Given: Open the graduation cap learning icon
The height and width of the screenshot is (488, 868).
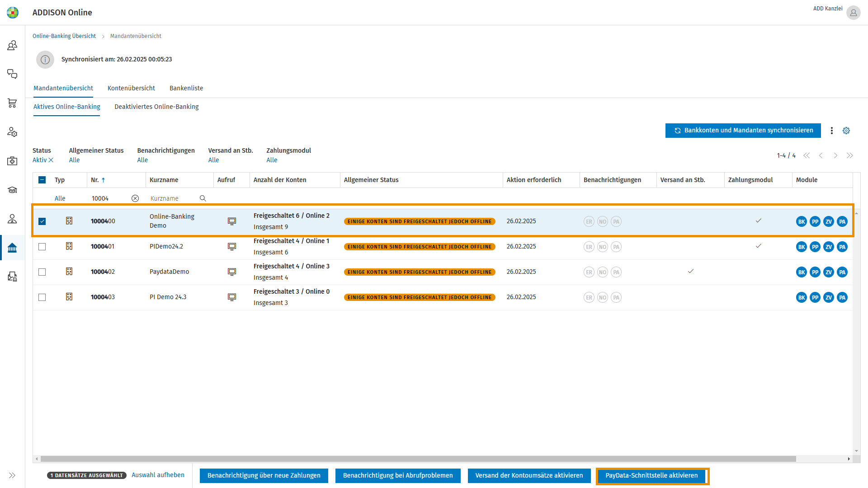Looking at the screenshot, I should point(12,190).
